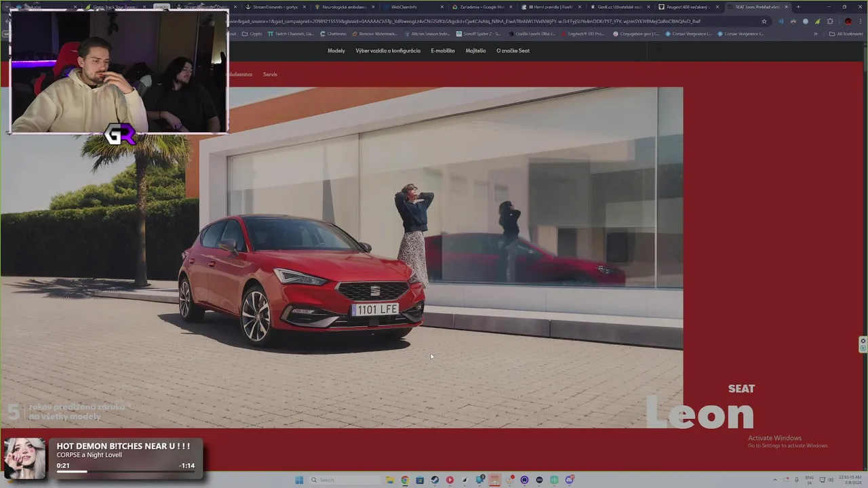The height and width of the screenshot is (488, 868).
Task: Expand hidden bookmarks chevron
Action: click(x=815, y=34)
